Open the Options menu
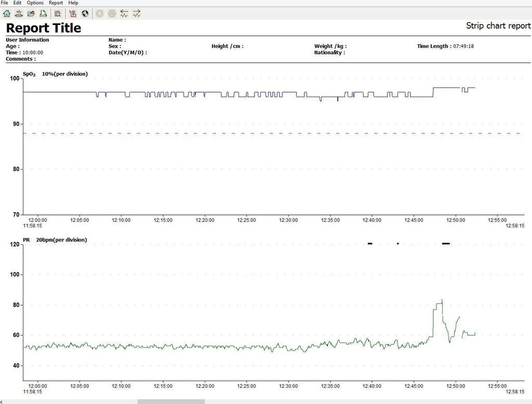 pyautogui.click(x=35, y=3)
